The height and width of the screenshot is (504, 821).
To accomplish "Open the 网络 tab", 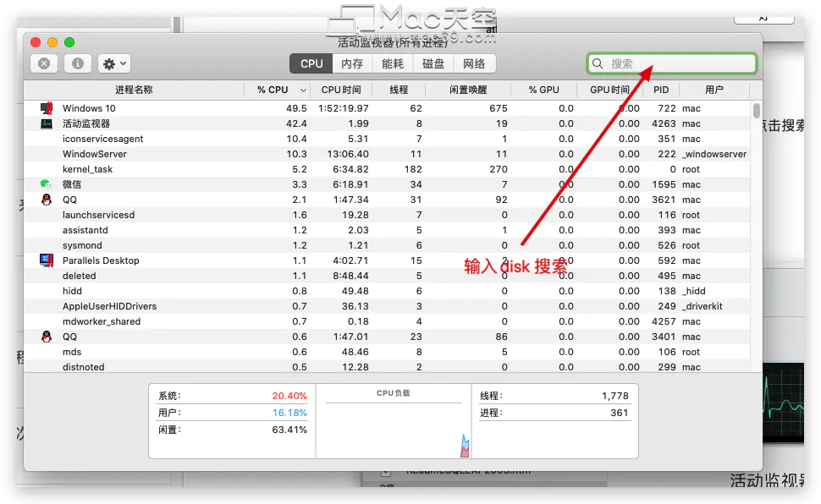I will tap(474, 64).
